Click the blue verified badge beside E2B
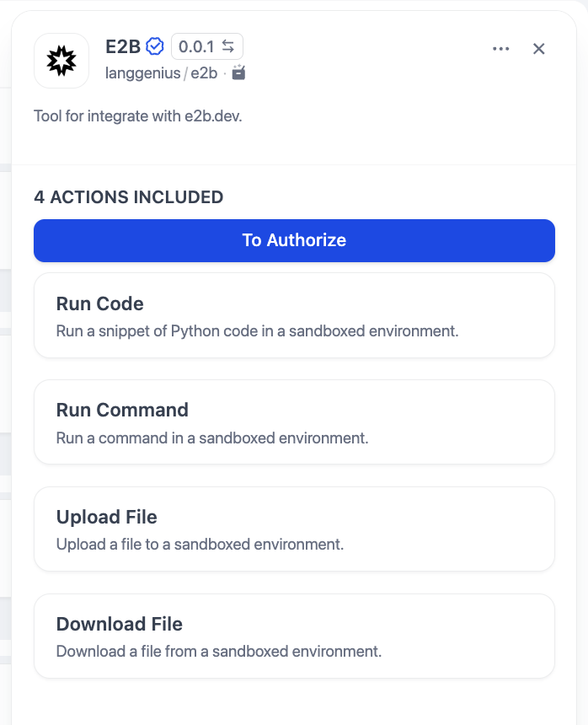The width and height of the screenshot is (588, 725). click(154, 46)
